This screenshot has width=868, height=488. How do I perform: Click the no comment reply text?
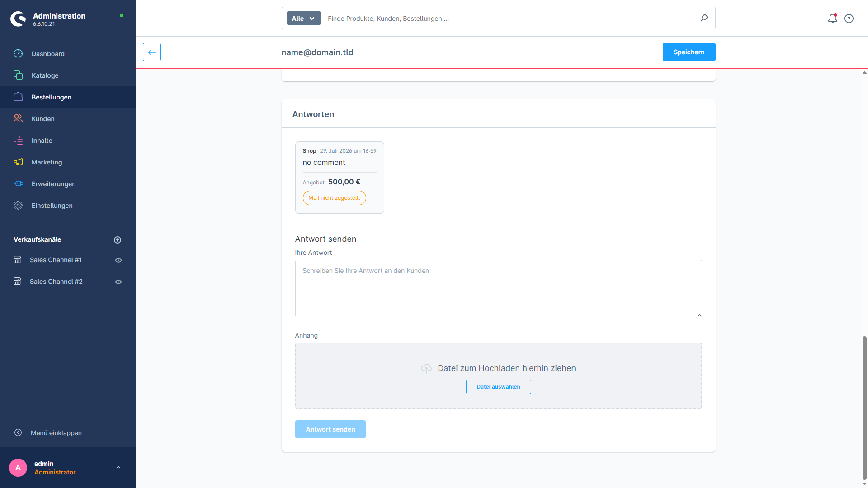point(324,163)
